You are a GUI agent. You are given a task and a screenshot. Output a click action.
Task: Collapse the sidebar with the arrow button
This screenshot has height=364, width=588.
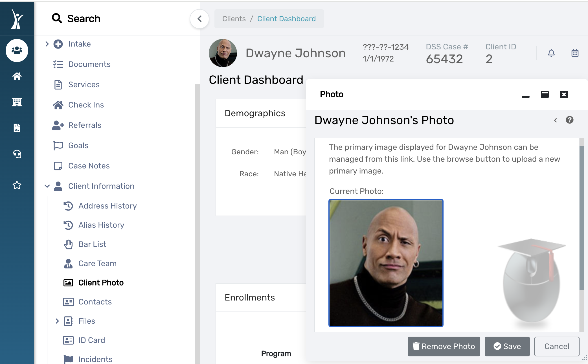click(x=199, y=19)
